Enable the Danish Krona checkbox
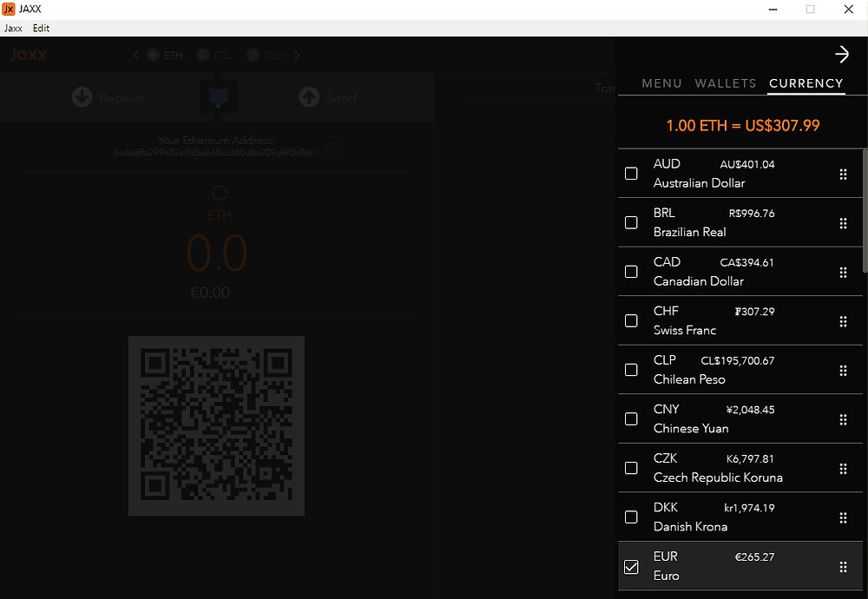The image size is (868, 599). pos(631,517)
